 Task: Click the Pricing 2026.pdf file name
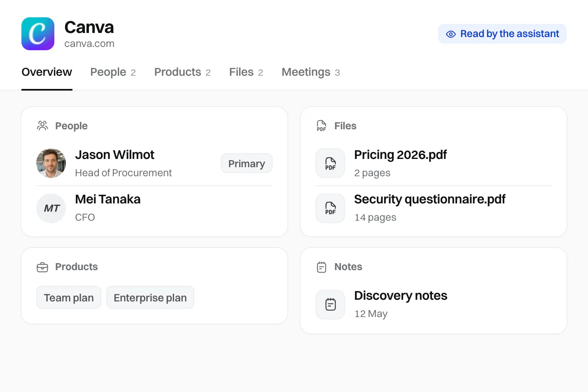click(400, 155)
